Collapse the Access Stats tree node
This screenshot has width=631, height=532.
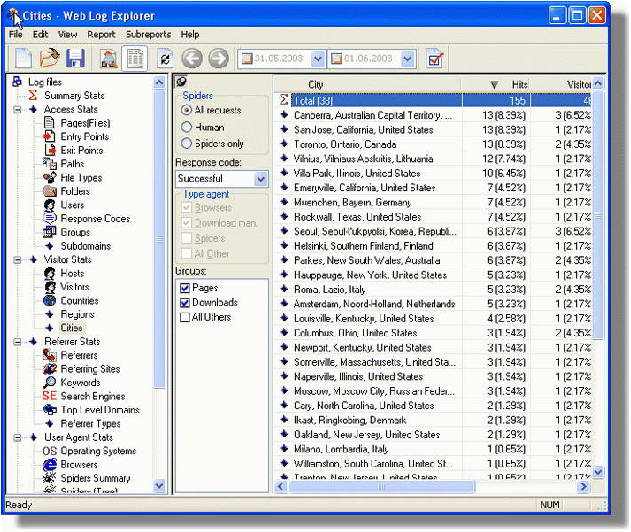(x=17, y=109)
